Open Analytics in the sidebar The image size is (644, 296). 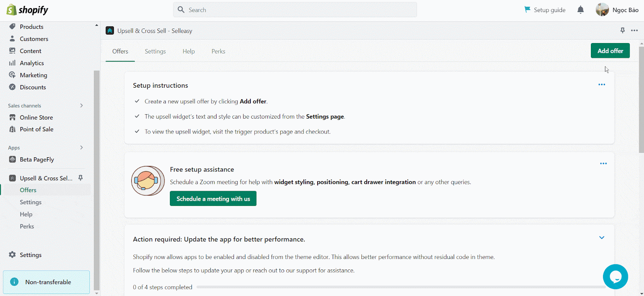32,63
